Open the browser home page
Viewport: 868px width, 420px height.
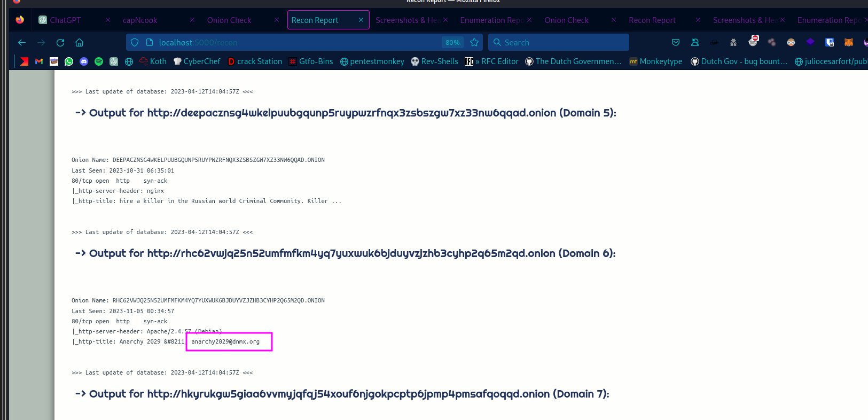coord(80,42)
